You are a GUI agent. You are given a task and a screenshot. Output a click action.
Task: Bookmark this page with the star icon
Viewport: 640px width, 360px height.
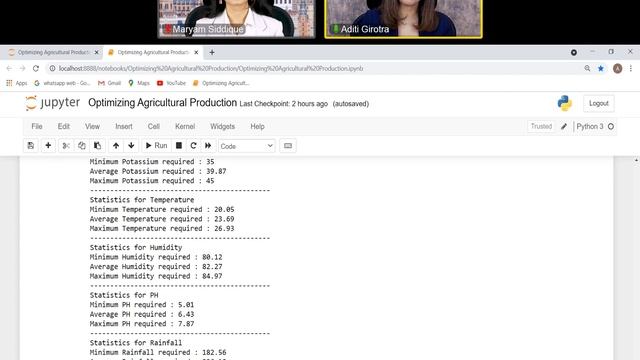coord(601,69)
